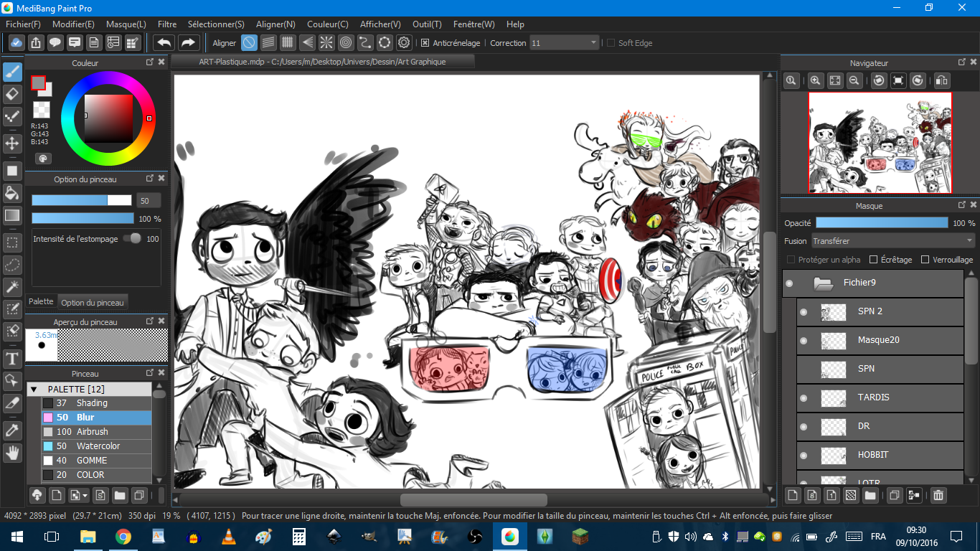980x551 pixels.
Task: Adjust the brush size slider
Action: pyautogui.click(x=82, y=201)
